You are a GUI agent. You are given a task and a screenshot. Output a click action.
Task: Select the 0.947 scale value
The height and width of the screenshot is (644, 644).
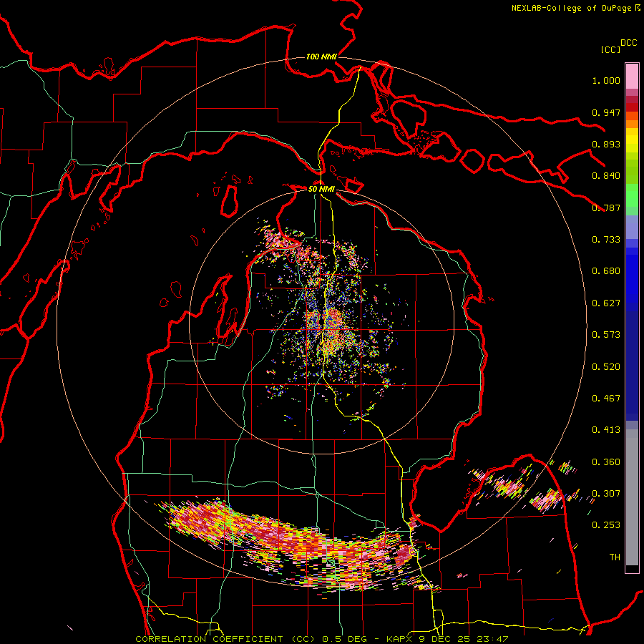(606, 112)
